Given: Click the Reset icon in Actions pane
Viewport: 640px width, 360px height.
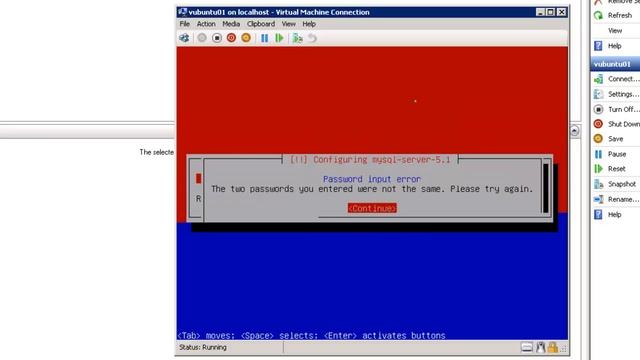Looking at the screenshot, I should pos(598,169).
